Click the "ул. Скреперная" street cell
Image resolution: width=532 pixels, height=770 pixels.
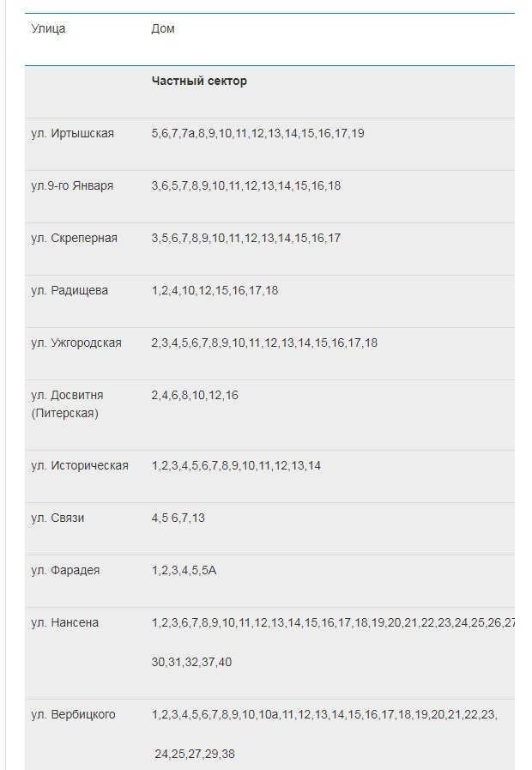click(x=74, y=238)
